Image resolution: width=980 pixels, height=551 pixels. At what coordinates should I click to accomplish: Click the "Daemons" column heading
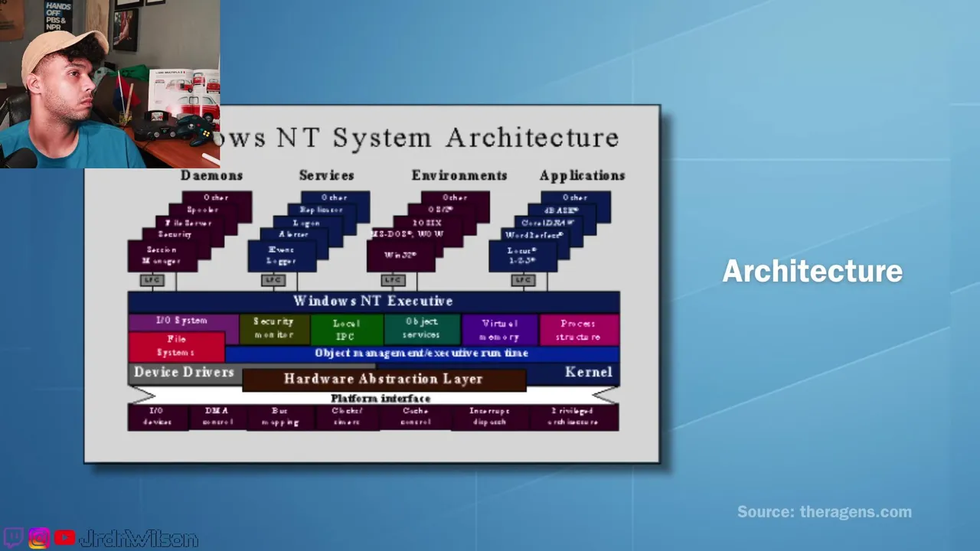coord(211,175)
